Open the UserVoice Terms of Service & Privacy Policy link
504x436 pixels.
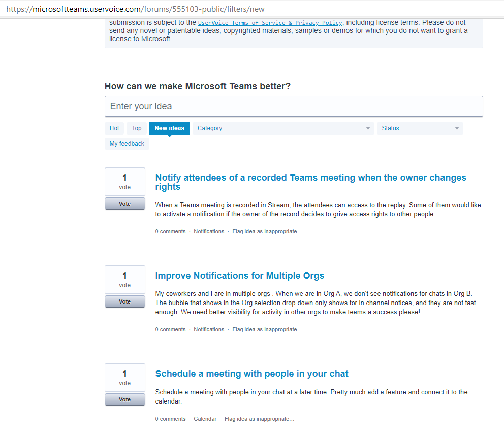[270, 23]
